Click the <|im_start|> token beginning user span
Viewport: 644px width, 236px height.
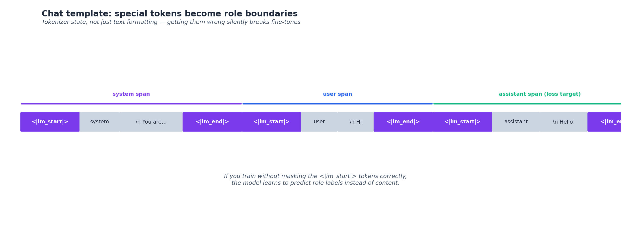coord(271,122)
